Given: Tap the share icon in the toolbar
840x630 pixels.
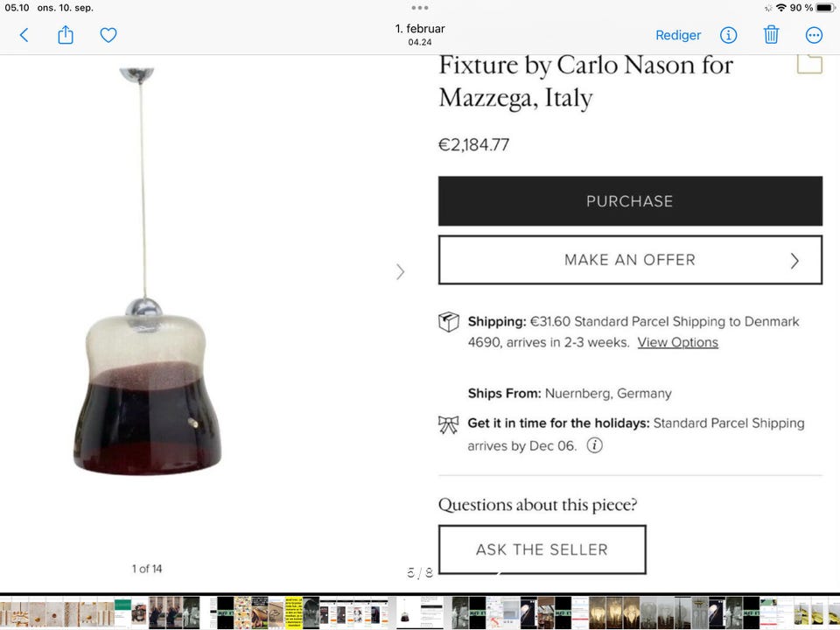Looking at the screenshot, I should pyautogui.click(x=66, y=35).
